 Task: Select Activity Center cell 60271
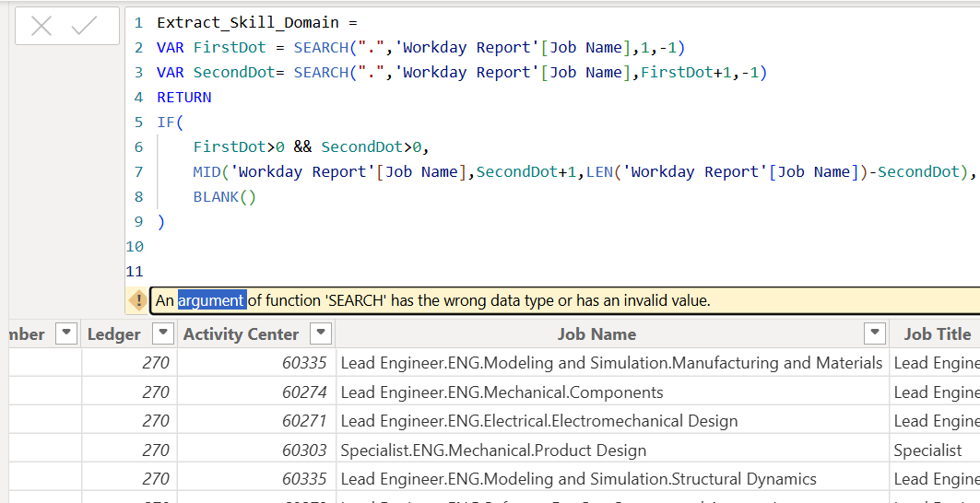pyautogui.click(x=256, y=421)
